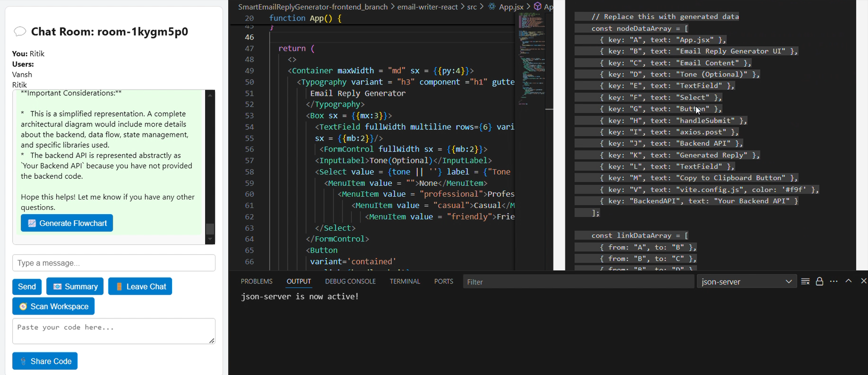Screen dimensions: 868x375
Task: Click the variant='contained' line
Action: [x=353, y=261]
